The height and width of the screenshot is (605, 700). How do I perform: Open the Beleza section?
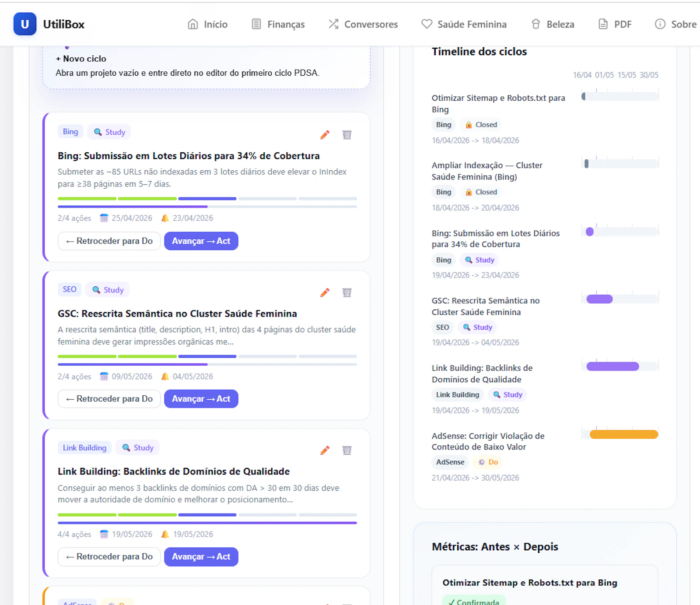(x=552, y=24)
